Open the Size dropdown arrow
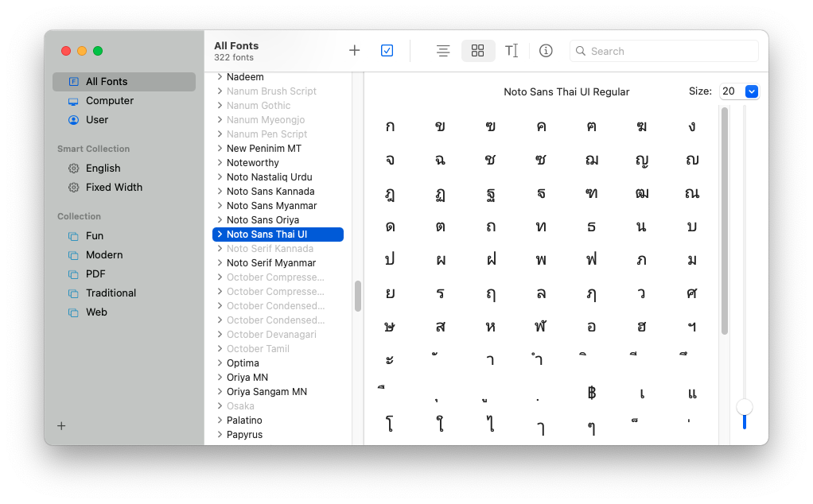813x504 pixels. click(x=751, y=91)
